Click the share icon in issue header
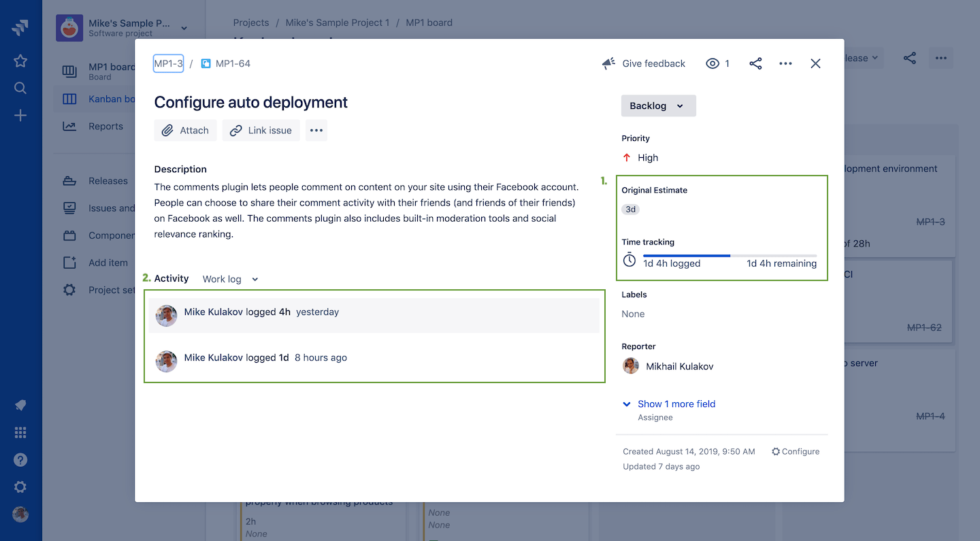 (755, 63)
